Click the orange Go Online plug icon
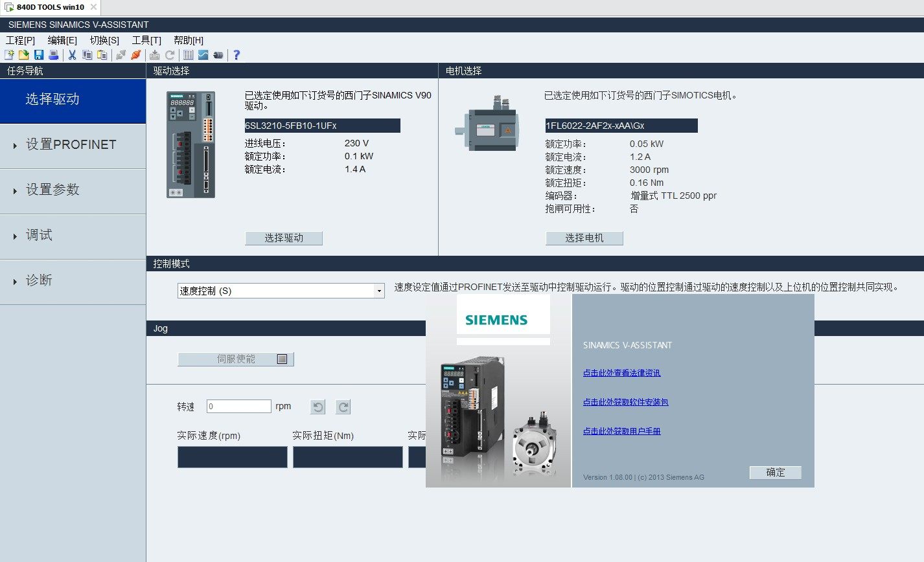The height and width of the screenshot is (562, 924). coord(135,55)
